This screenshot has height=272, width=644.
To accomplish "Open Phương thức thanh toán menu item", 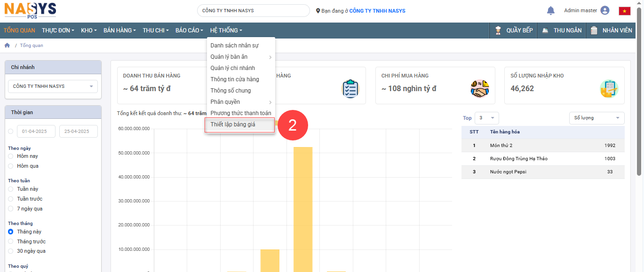I will 240,113.
